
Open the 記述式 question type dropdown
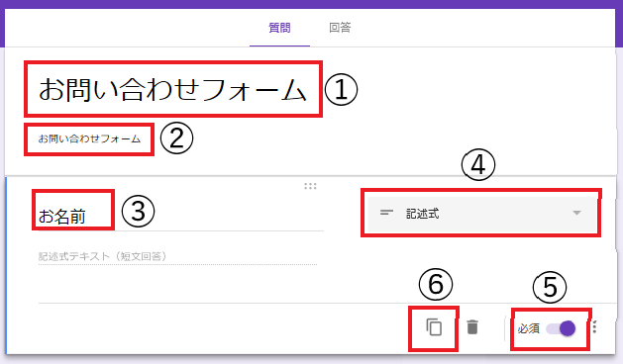(480, 214)
